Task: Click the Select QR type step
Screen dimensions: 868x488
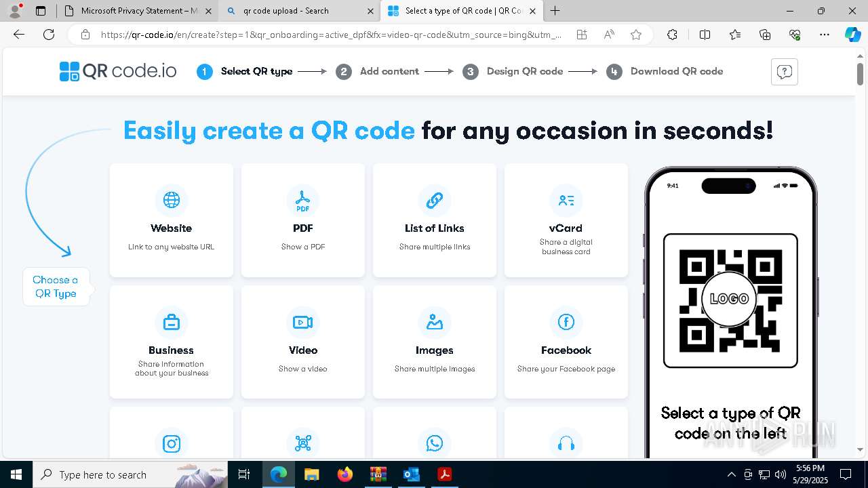Action: [x=245, y=71]
